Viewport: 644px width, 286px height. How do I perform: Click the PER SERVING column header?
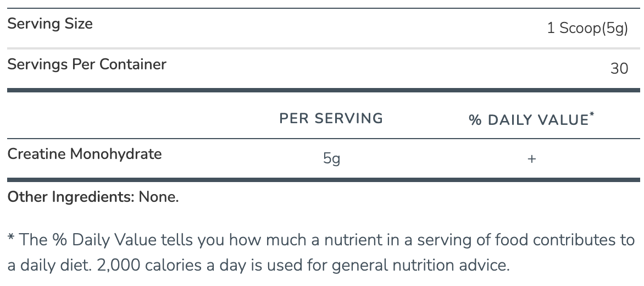tap(331, 118)
